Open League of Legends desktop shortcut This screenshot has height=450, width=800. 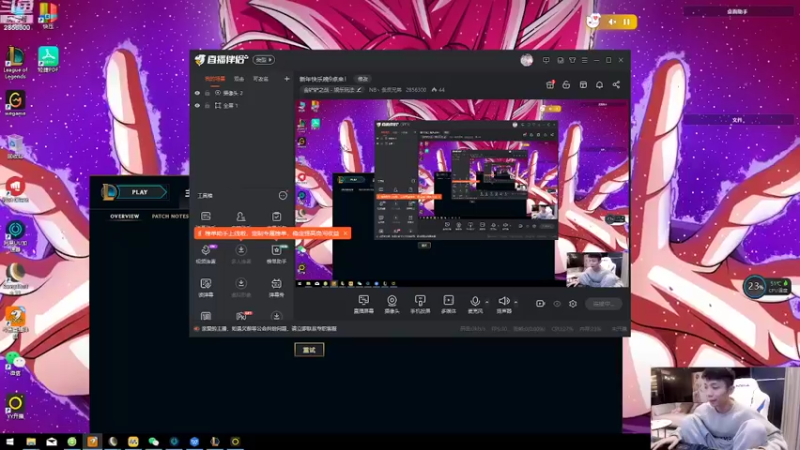[x=15, y=63]
